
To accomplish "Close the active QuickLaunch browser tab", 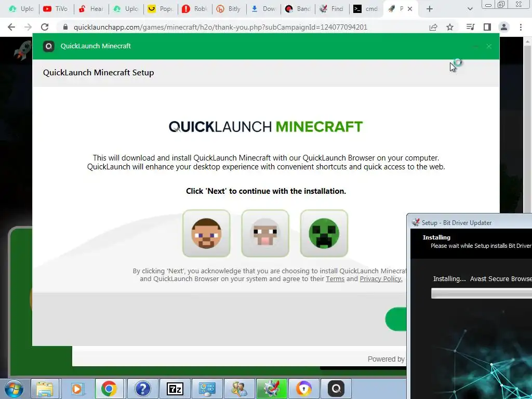I will click(x=410, y=9).
